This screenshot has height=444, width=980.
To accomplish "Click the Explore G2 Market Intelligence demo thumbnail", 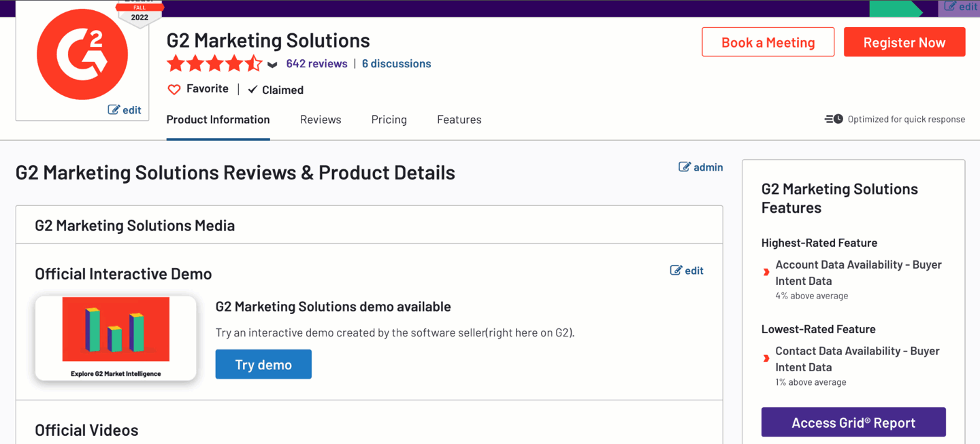I will point(116,338).
